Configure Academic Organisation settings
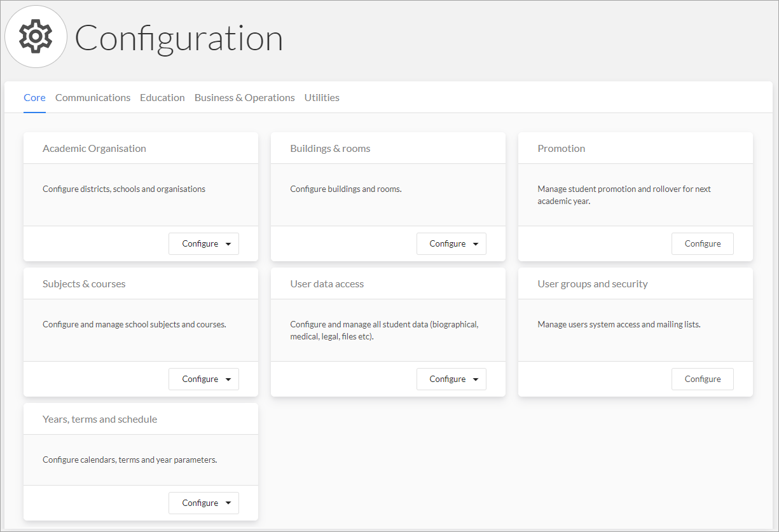 (x=199, y=243)
